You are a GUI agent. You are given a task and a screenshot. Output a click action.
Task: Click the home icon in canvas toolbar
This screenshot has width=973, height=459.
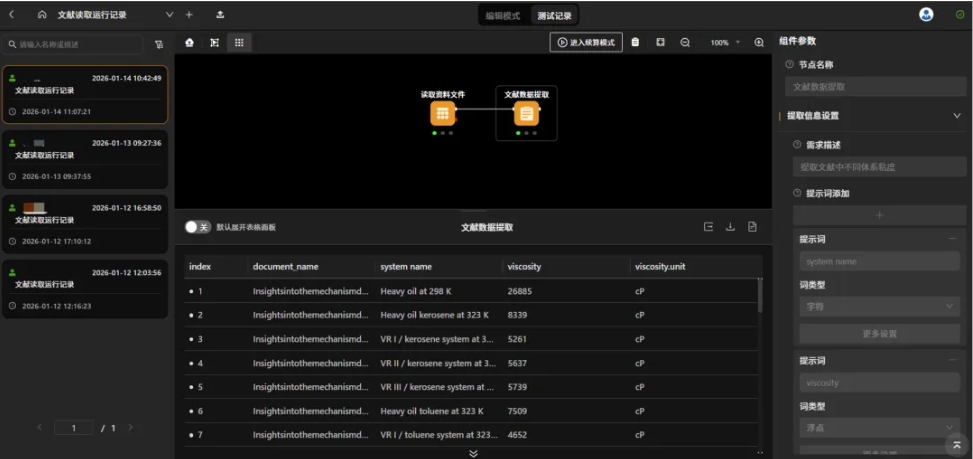click(190, 43)
